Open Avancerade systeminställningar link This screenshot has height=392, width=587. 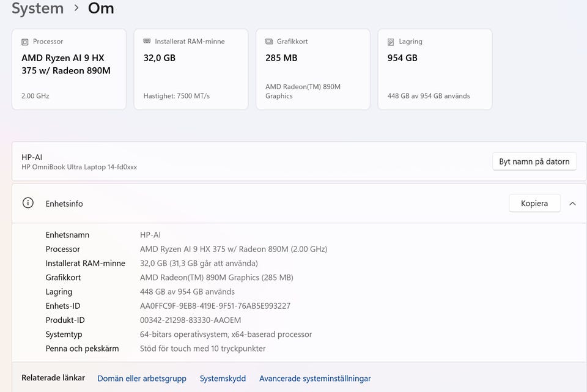(315, 379)
